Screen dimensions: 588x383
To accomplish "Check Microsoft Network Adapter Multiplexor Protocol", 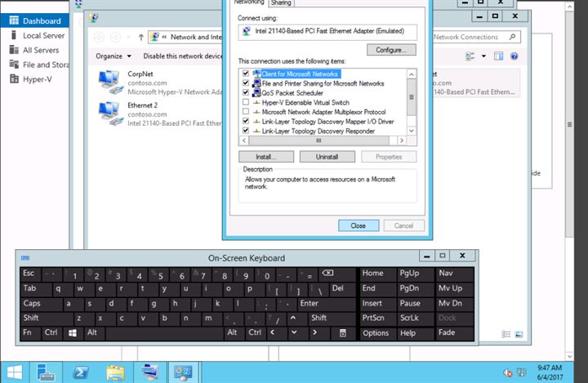I will [x=246, y=111].
